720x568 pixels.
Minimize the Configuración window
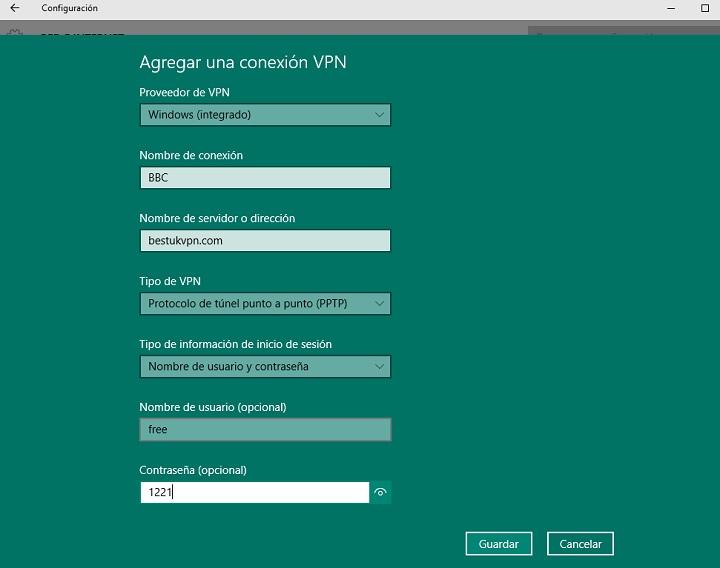[671, 8]
